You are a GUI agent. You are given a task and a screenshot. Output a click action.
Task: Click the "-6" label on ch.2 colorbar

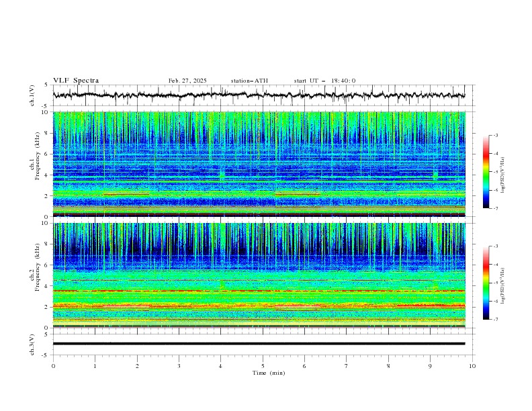496,301
